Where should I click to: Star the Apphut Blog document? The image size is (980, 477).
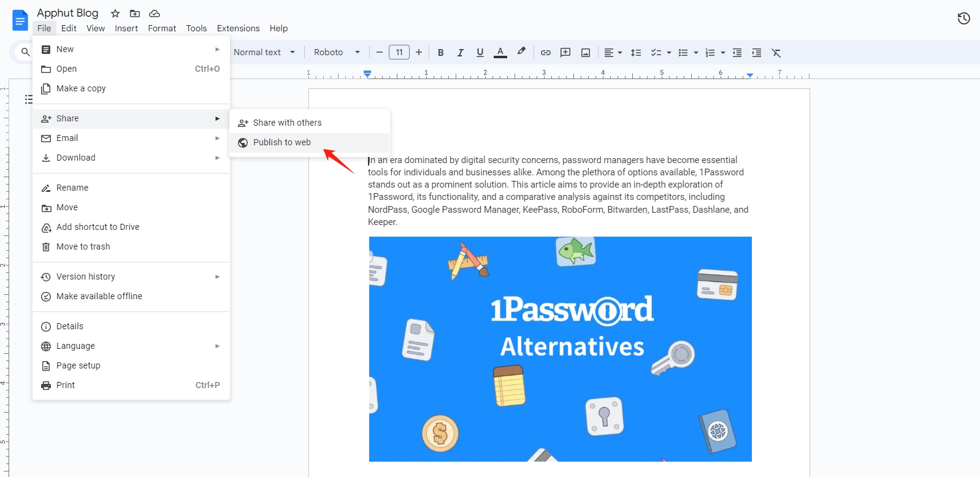point(115,13)
